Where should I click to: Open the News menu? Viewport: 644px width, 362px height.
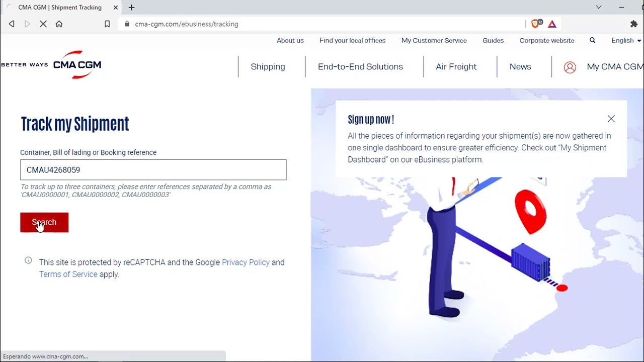point(520,66)
